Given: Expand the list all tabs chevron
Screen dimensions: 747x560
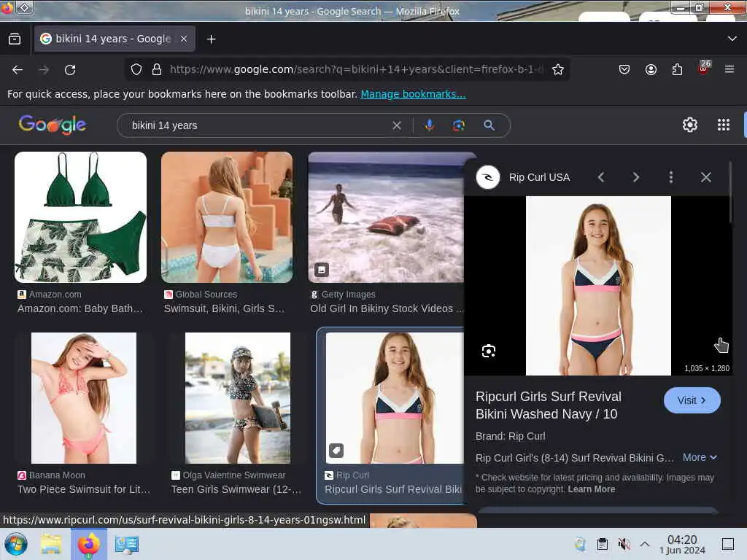Looking at the screenshot, I should click(732, 39).
